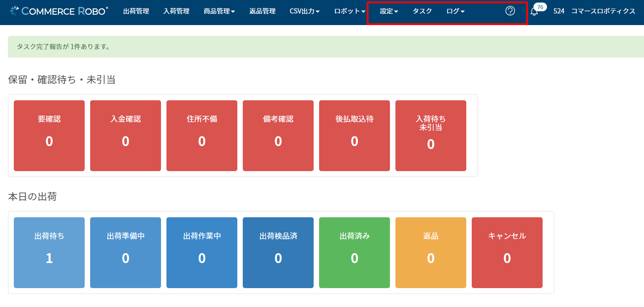Expand the 設定 dropdown

389,11
